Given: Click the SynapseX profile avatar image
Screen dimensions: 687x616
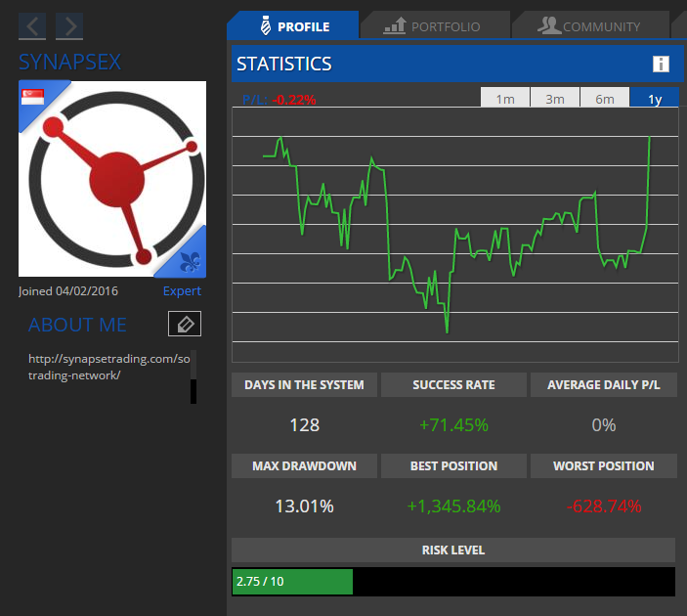Looking at the screenshot, I should point(112,179).
